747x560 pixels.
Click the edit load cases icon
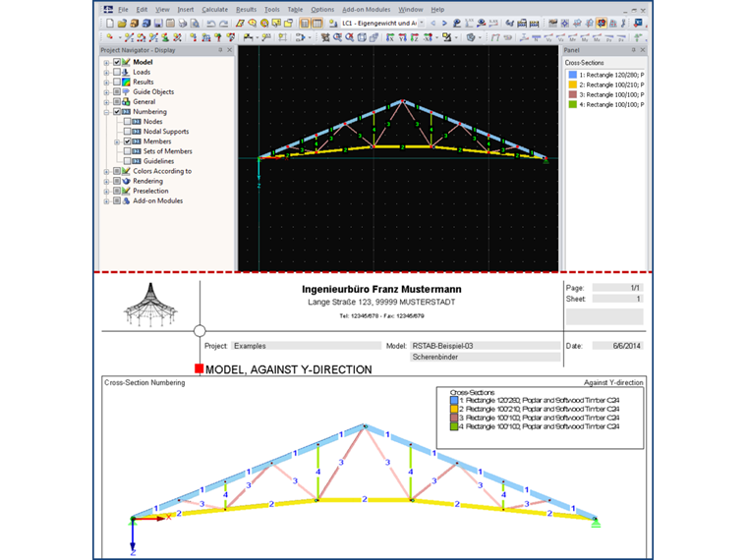point(332,24)
